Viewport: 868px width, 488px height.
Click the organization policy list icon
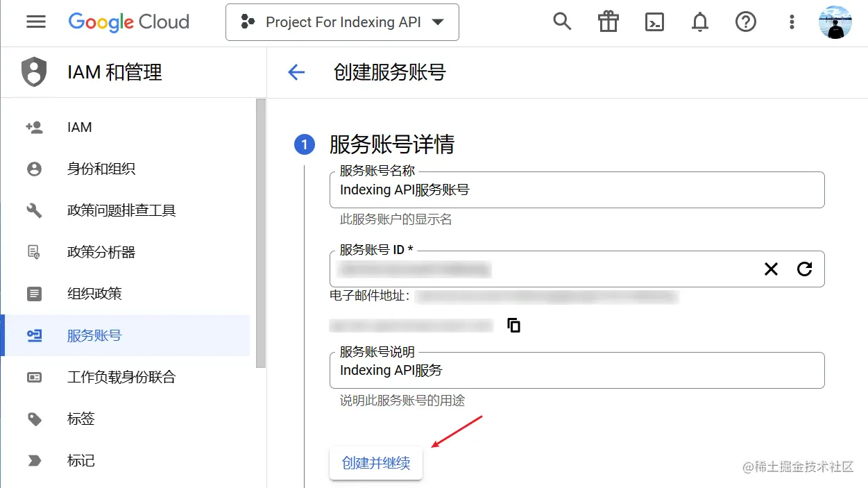coord(34,294)
